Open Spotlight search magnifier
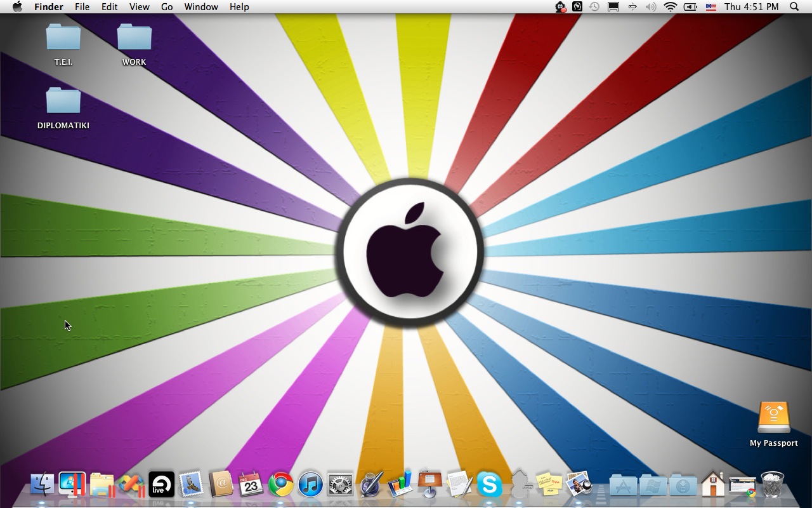 point(794,7)
